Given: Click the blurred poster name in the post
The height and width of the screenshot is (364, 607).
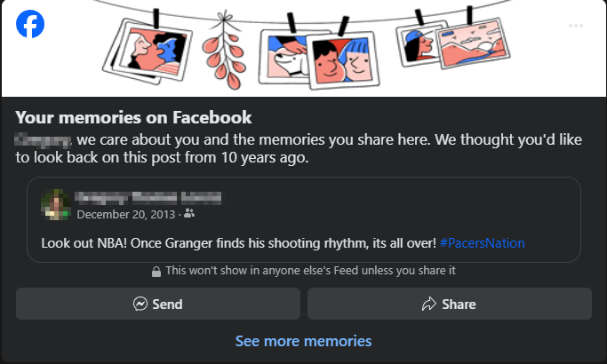Looking at the screenshot, I should click(148, 197).
